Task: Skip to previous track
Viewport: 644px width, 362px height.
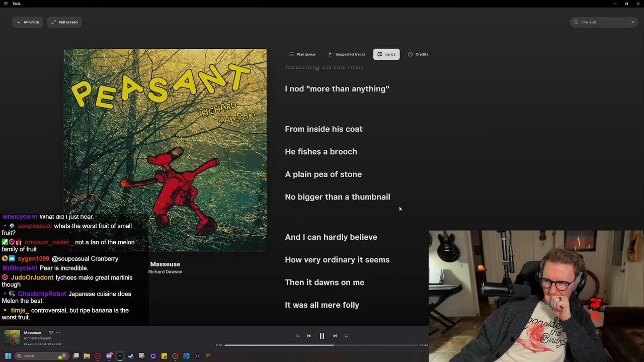Action: (309, 336)
